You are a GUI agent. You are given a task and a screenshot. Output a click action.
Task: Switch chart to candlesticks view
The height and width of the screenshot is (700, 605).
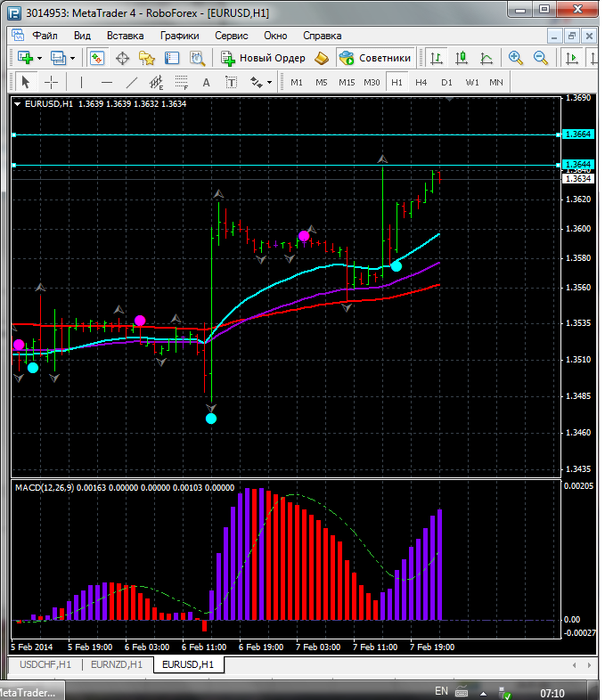[x=462, y=58]
